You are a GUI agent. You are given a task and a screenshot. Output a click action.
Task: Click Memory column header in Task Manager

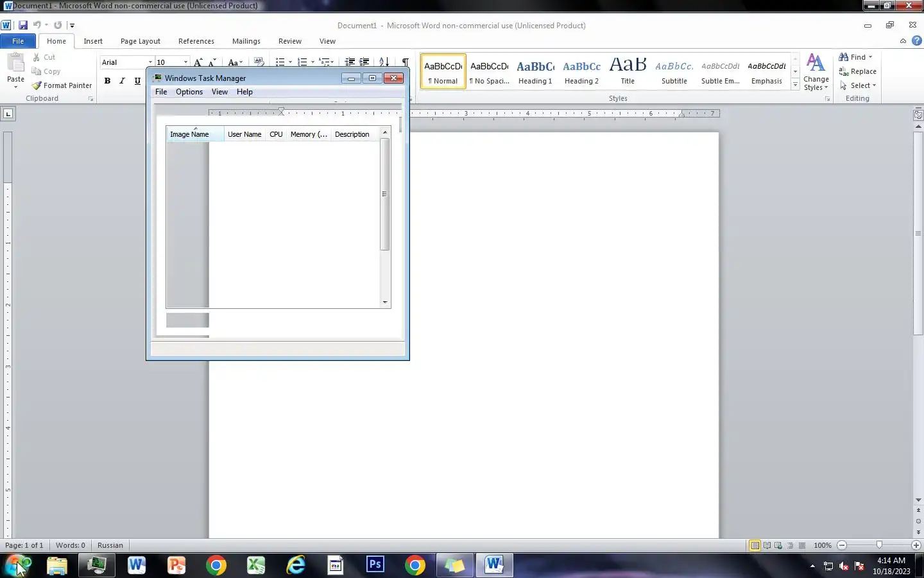pos(309,134)
